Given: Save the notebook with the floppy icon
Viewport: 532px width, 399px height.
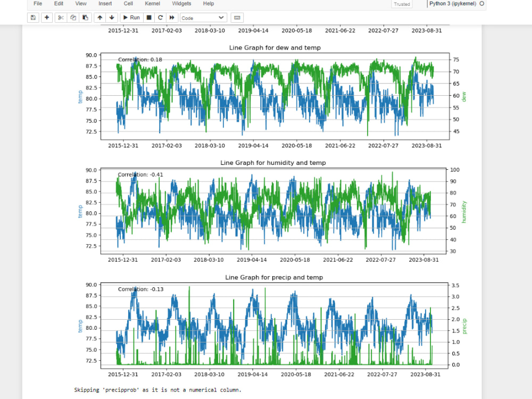Looking at the screenshot, I should pos(33,18).
